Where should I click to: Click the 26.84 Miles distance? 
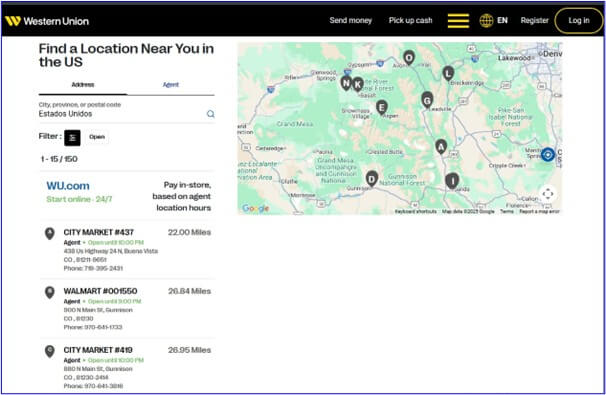(x=189, y=291)
